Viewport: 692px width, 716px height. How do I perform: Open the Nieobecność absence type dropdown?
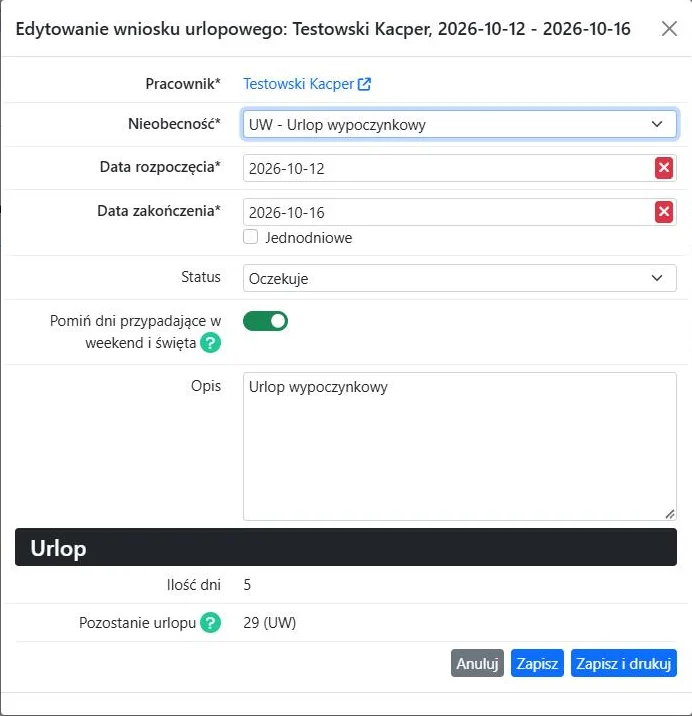(460, 124)
